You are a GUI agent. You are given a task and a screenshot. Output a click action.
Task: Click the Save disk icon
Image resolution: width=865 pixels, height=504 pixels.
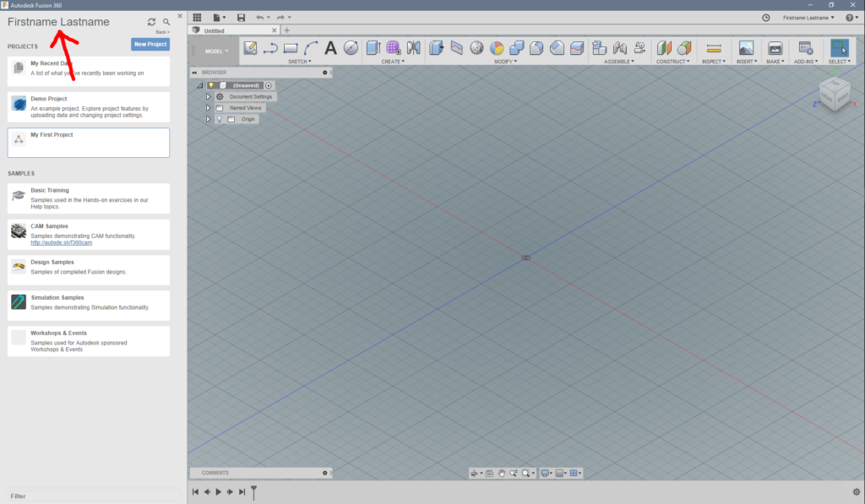242,18
